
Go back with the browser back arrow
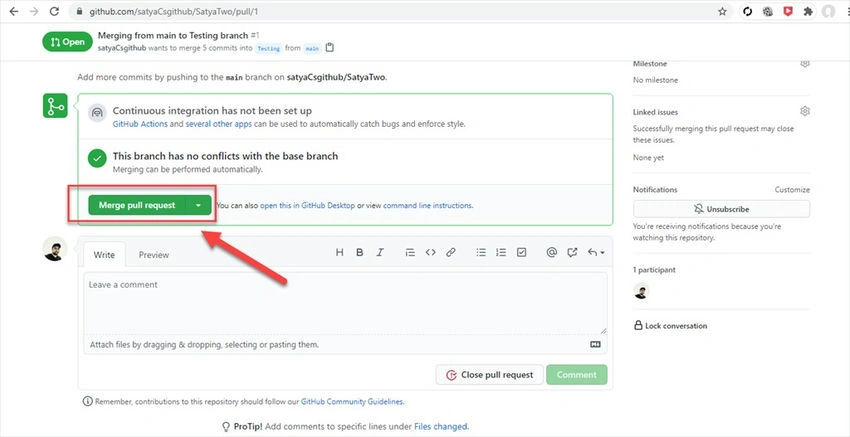pos(14,11)
